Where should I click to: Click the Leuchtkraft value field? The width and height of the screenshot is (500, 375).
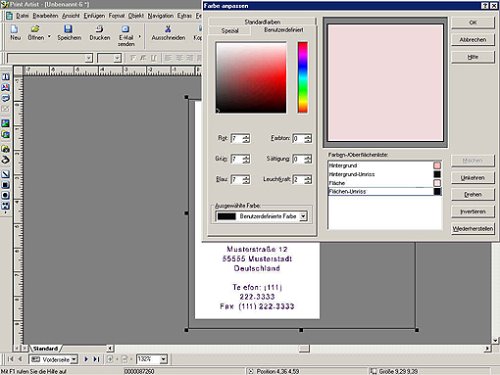click(298, 180)
